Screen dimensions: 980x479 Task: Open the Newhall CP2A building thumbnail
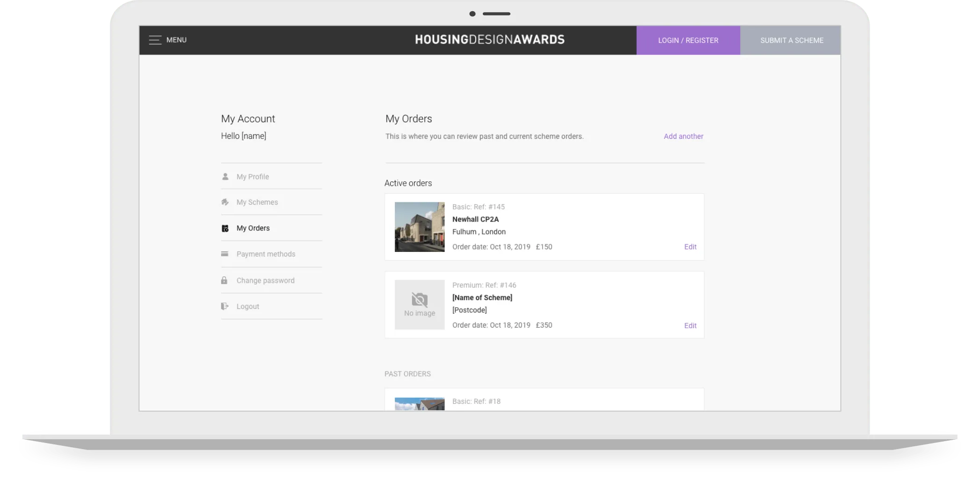click(420, 227)
